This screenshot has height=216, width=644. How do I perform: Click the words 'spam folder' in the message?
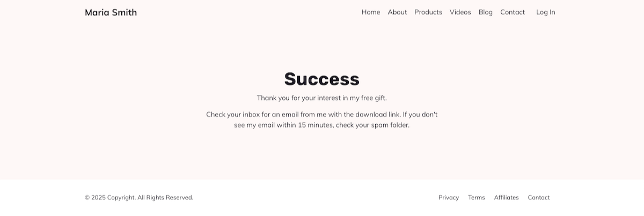click(390, 125)
